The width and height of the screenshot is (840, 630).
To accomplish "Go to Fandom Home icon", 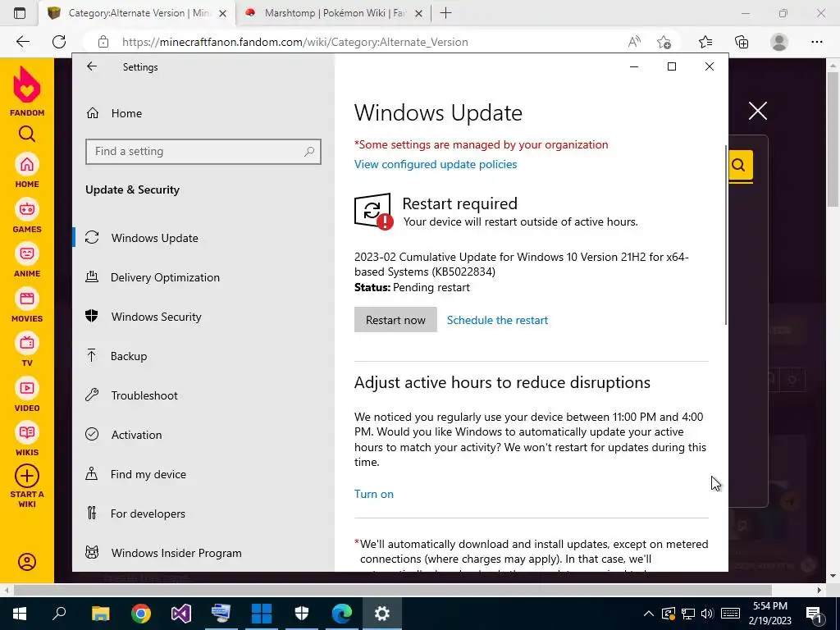I will point(27,164).
